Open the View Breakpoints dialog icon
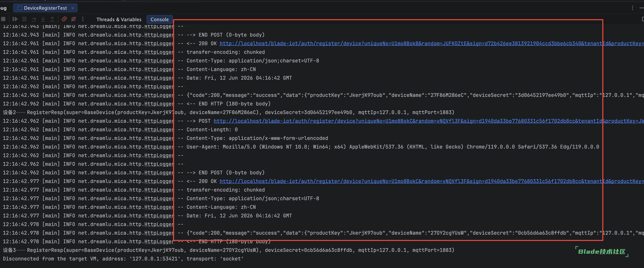Image resolution: width=644 pixels, height=268 pixels. (x=64, y=19)
